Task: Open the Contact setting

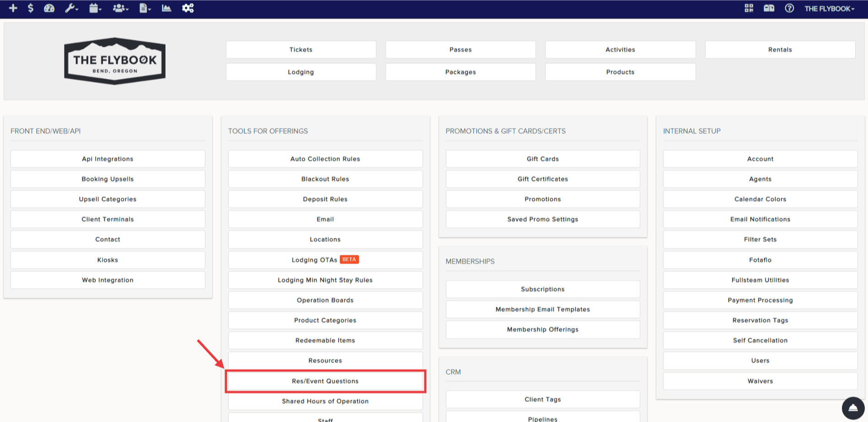Action: tap(108, 240)
